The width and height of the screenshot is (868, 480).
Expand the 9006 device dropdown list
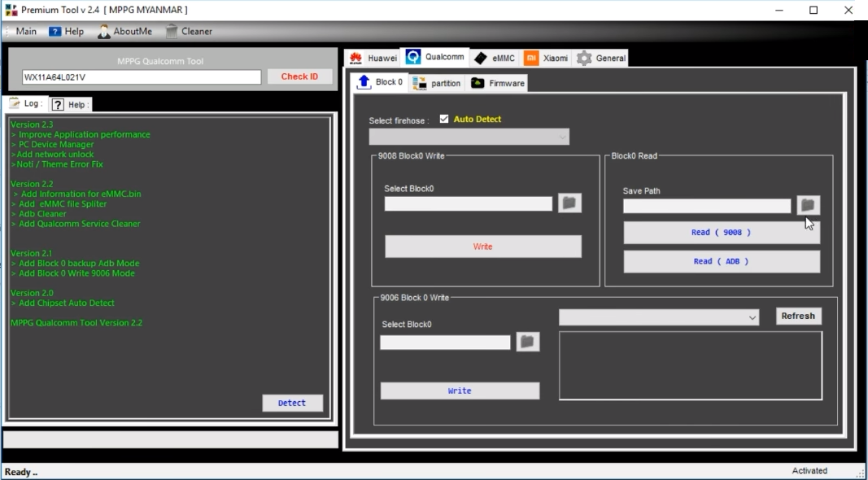click(659, 317)
